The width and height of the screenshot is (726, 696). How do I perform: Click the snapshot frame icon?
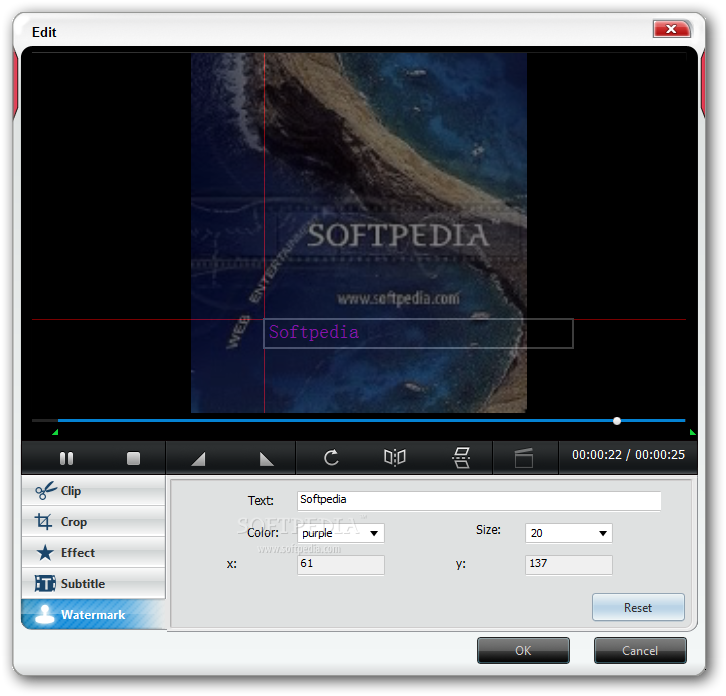pyautogui.click(x=524, y=458)
